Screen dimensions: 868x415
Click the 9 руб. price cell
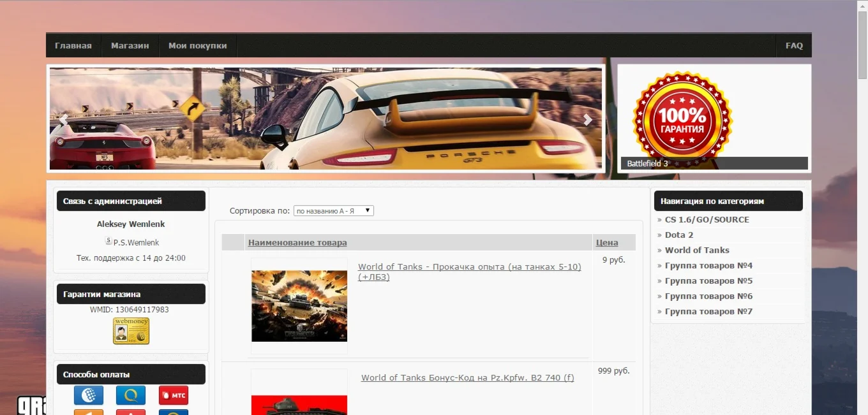(614, 259)
